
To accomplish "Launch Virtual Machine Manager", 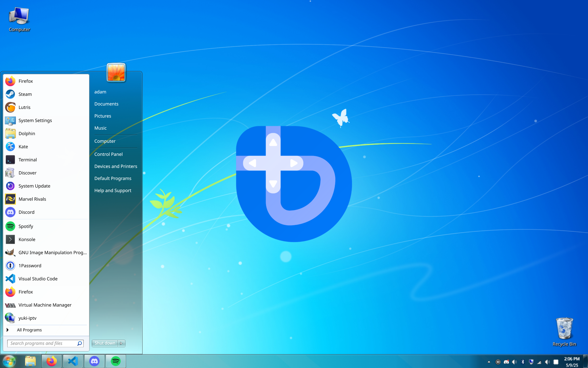I will tap(45, 305).
